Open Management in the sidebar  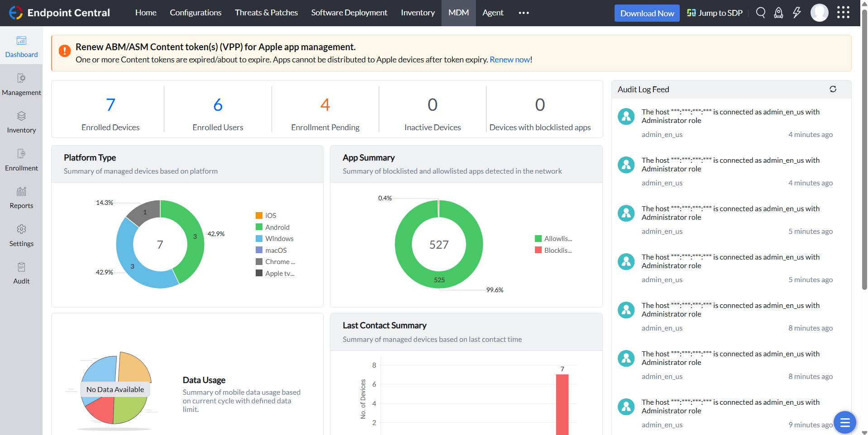[21, 85]
